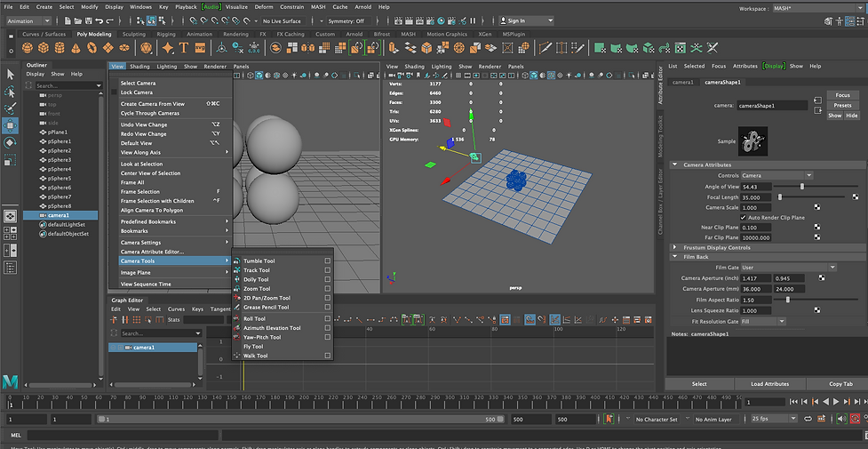This screenshot has width=868, height=449.
Task: Select the Lasso tool in toolbox
Action: pyautogui.click(x=10, y=92)
